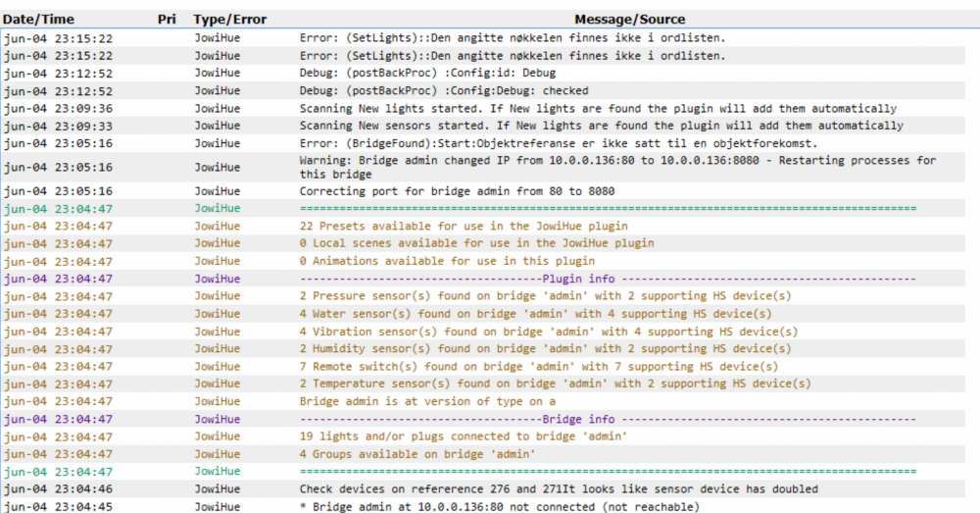Click the BridgeFound error message
Image resolution: width=980 pixels, height=513 pixels.
click(559, 143)
